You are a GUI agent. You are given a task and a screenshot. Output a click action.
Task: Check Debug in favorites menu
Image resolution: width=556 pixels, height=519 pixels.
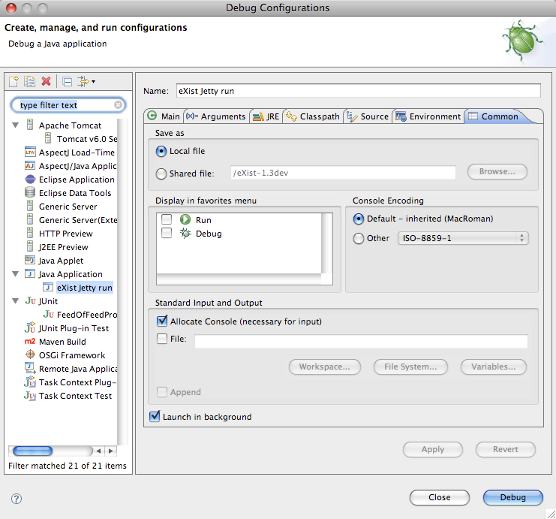pyautogui.click(x=166, y=233)
